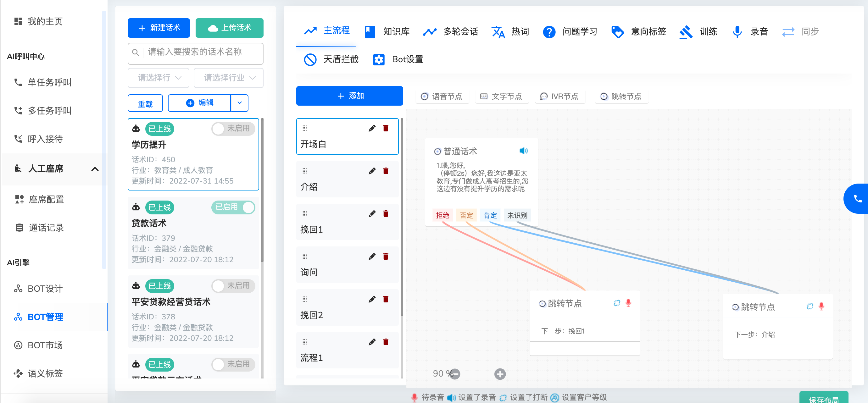Switch to the 意向标签 tab
This screenshot has height=403, width=868.
638,32
